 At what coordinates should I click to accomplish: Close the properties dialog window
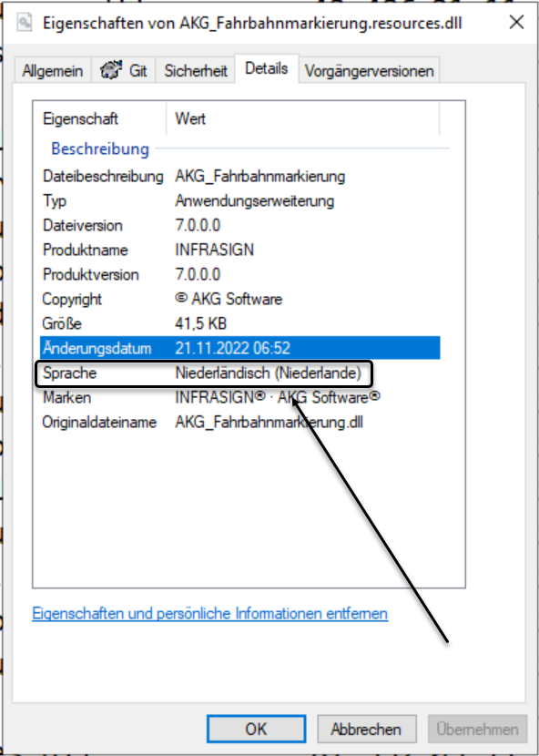[x=516, y=22]
